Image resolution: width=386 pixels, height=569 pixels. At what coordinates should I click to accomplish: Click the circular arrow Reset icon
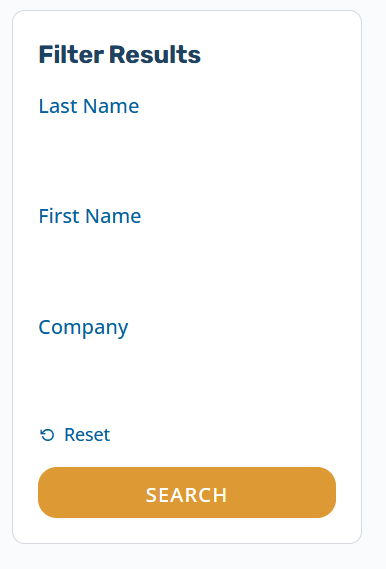pyautogui.click(x=47, y=435)
